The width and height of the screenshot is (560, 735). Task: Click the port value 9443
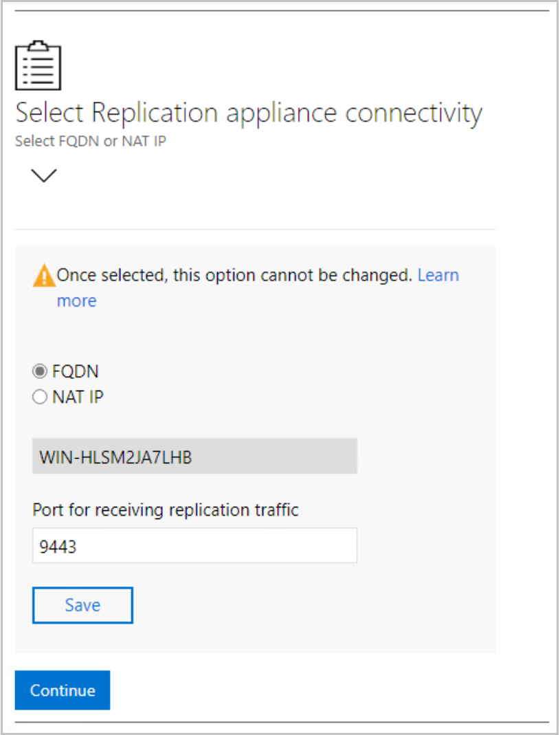[x=57, y=545]
